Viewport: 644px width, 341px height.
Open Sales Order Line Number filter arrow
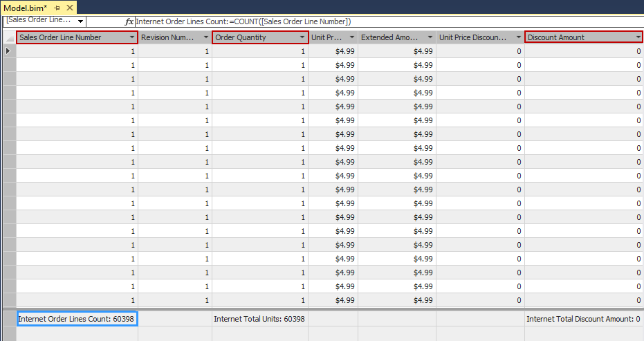(x=131, y=37)
